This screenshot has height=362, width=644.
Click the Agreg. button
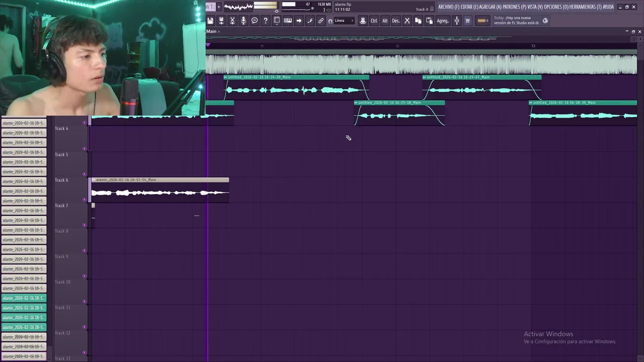443,21
